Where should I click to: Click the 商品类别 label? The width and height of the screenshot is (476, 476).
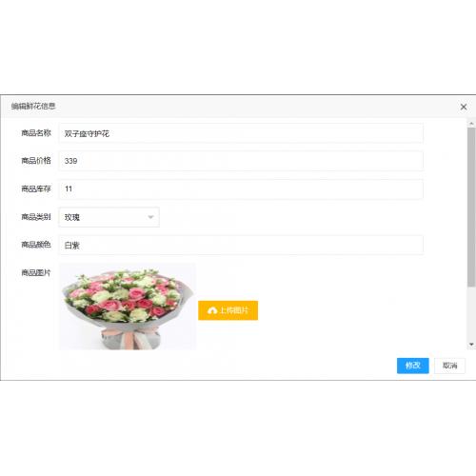pos(36,217)
